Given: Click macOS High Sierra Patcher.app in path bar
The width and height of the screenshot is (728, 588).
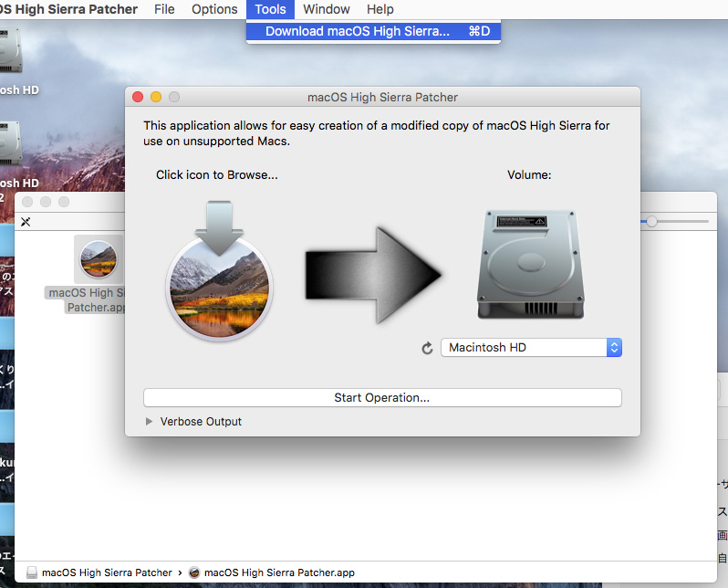Looking at the screenshot, I should point(272,572).
